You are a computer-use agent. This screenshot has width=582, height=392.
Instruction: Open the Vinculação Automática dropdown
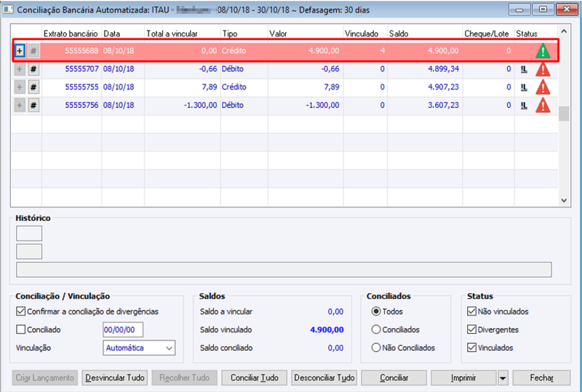click(x=139, y=348)
